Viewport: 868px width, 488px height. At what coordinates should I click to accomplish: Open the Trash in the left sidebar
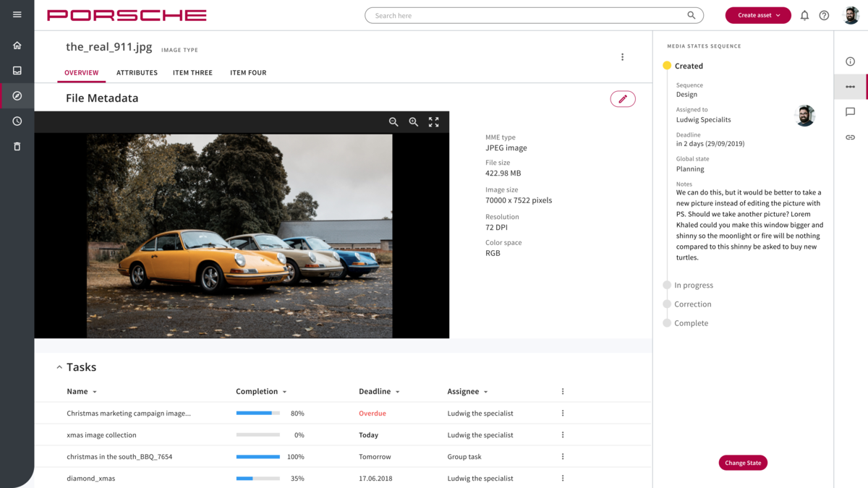point(17,146)
